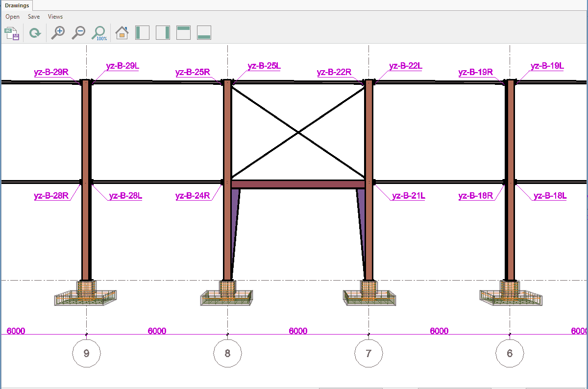Zoom in with the plus magnifier
Screen dimensions: 588x389
point(58,33)
